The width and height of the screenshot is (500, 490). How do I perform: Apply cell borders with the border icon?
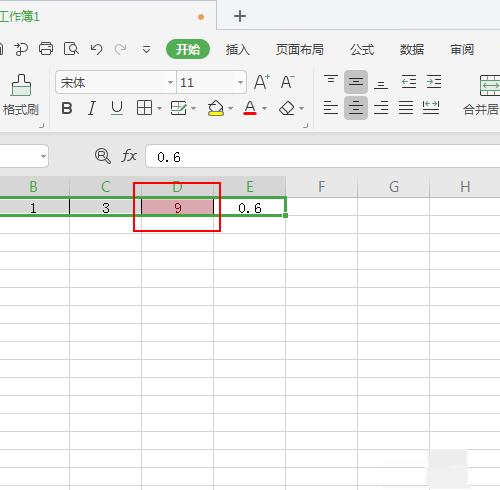point(144,108)
